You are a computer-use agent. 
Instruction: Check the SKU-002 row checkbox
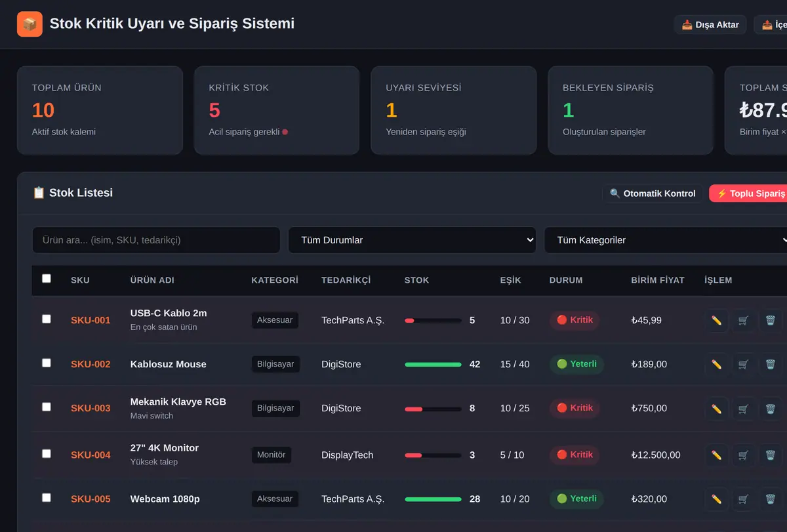46,363
